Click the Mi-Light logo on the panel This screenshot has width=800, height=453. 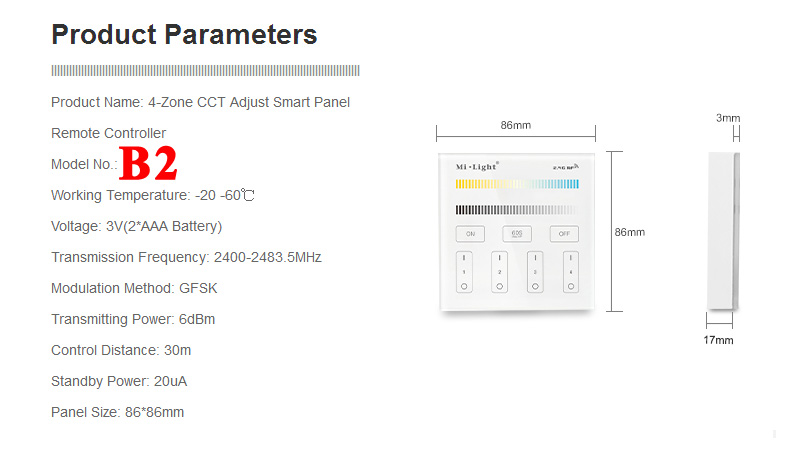pos(477,166)
